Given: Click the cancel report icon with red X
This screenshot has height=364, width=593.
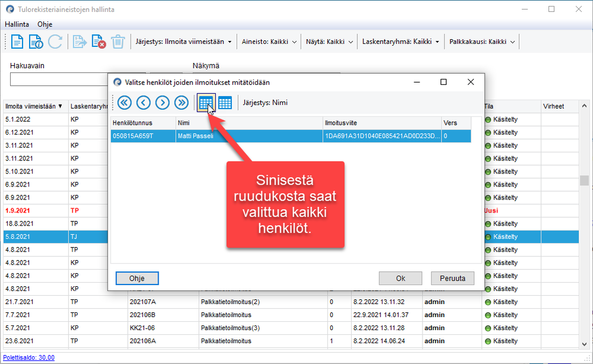Looking at the screenshot, I should coord(98,42).
